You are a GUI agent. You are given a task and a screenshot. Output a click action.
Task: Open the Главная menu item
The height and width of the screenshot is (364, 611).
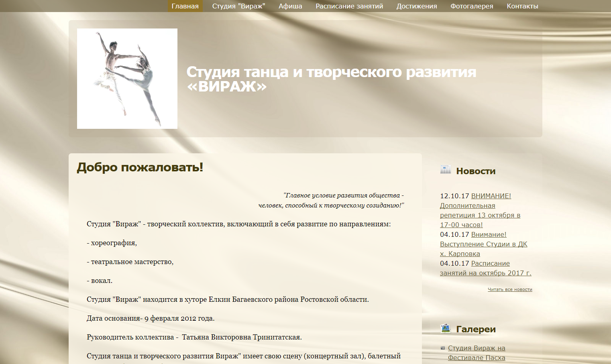pos(185,6)
